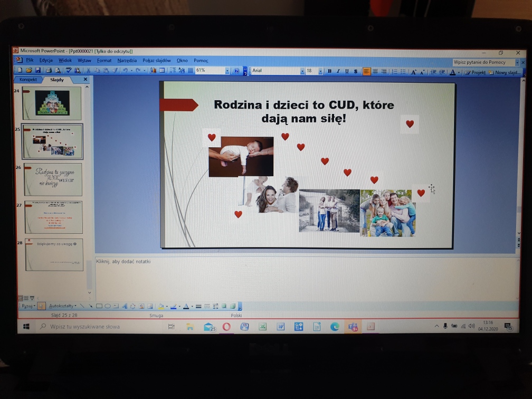Toggle the Underline formatting button

[x=347, y=71]
